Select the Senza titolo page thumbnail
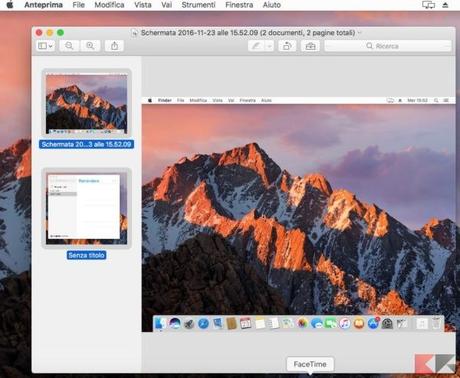Screen dimensions: 460x378 tap(86, 209)
